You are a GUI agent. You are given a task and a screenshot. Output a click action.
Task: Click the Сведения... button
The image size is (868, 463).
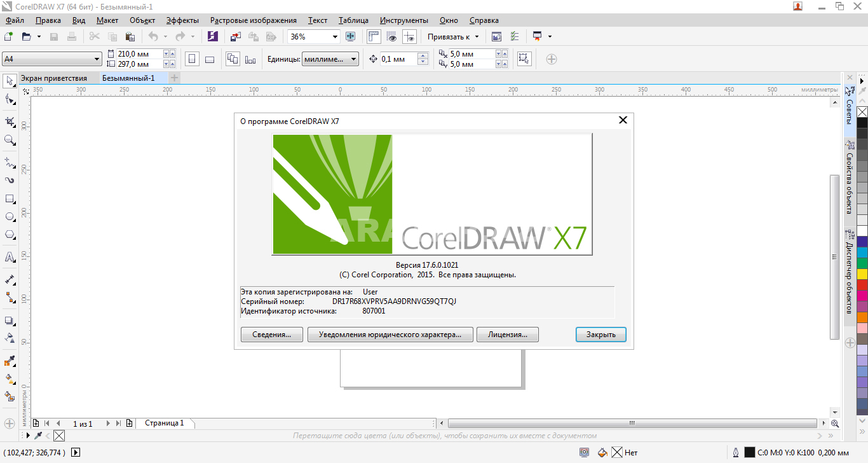click(x=271, y=335)
